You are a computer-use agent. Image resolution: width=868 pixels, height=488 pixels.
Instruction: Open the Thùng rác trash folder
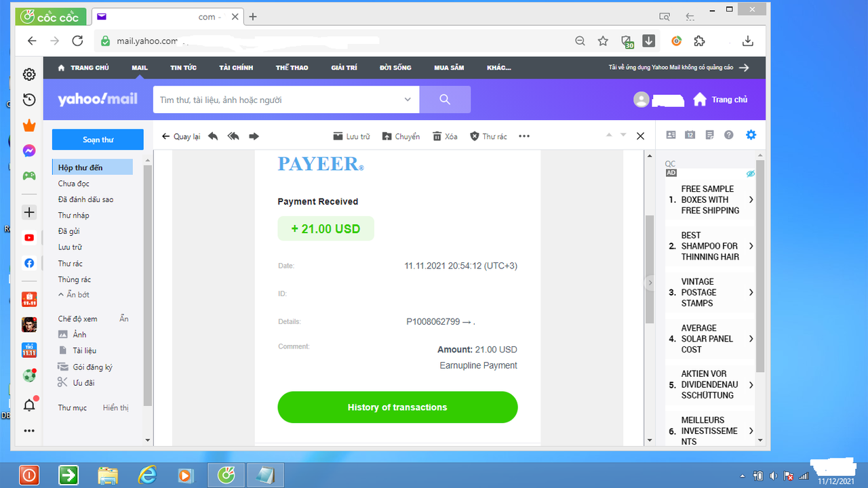(x=75, y=279)
